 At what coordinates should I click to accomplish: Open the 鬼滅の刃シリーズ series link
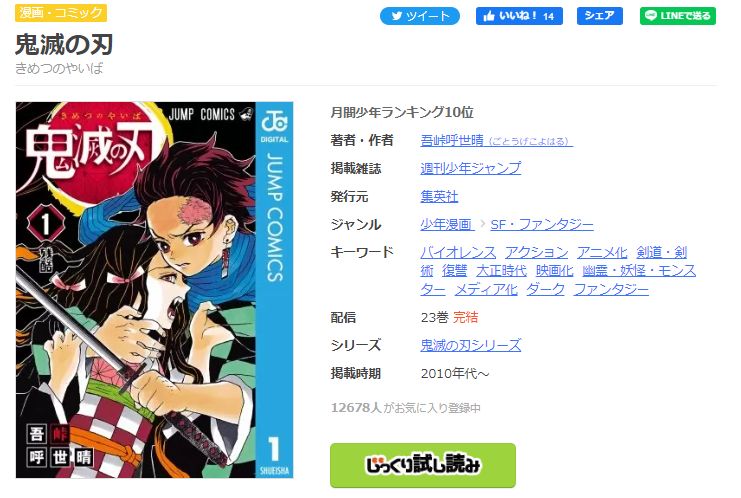pyautogui.click(x=471, y=345)
